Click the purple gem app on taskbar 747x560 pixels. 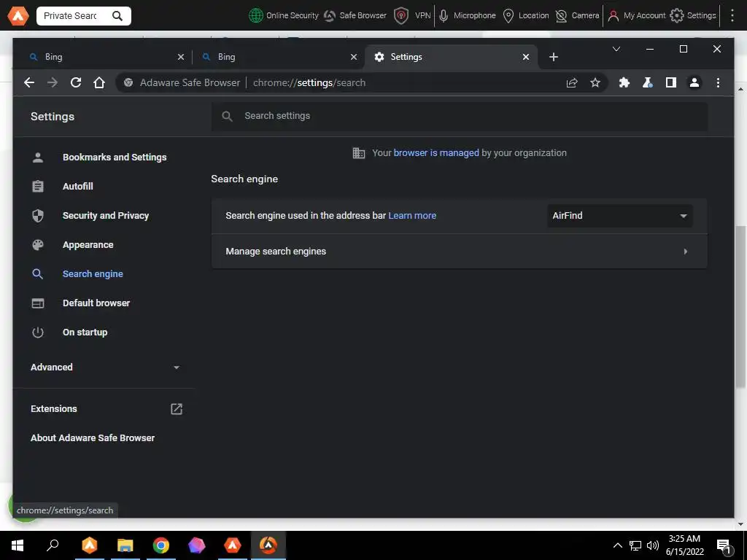click(x=197, y=545)
